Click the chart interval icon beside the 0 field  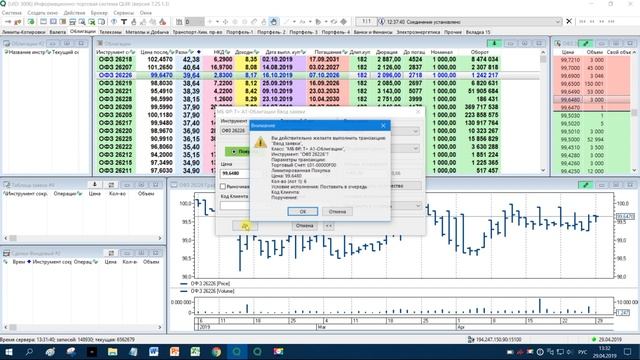179,22
